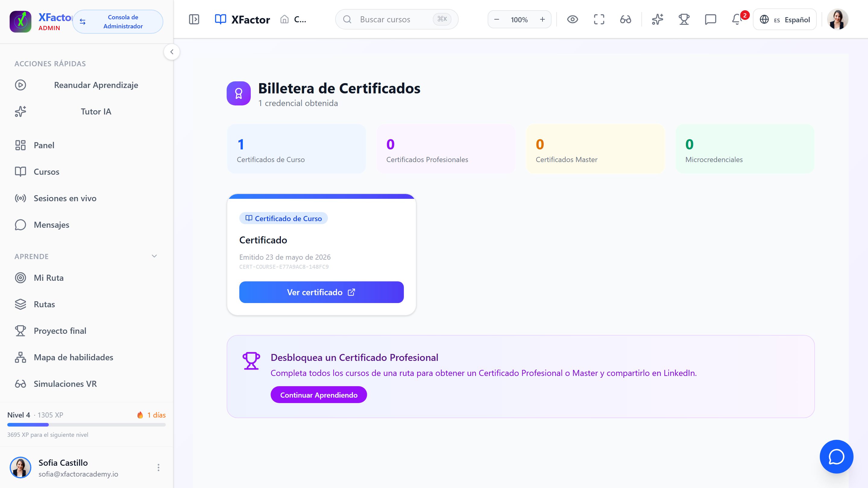
Task: Click the globe language icon
Action: tap(764, 20)
